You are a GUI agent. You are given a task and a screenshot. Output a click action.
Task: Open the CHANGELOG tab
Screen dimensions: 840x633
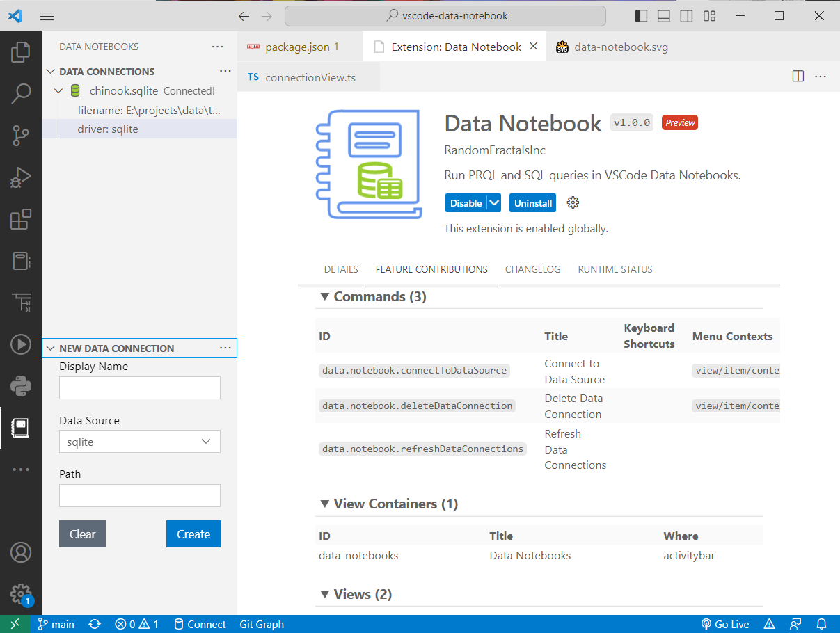533,269
